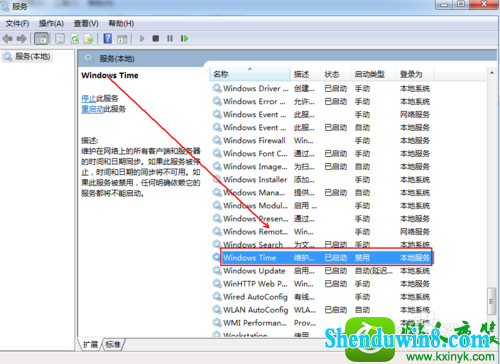The height and width of the screenshot is (364, 500).
Task: Select the Windows Driver service row
Action: click(x=321, y=89)
